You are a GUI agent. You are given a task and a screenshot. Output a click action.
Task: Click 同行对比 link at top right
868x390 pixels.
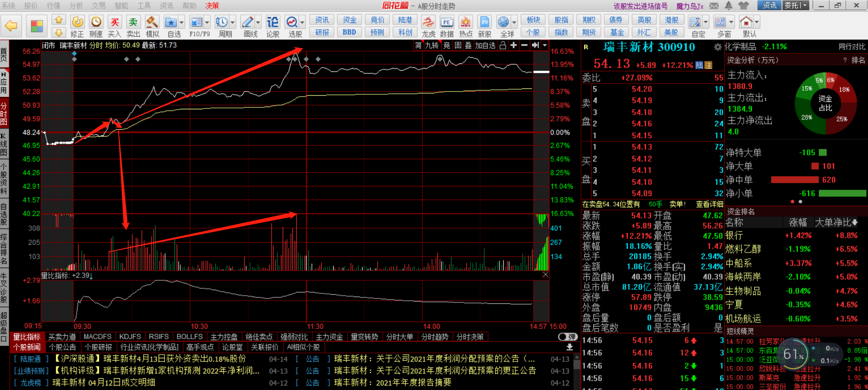tap(852, 47)
